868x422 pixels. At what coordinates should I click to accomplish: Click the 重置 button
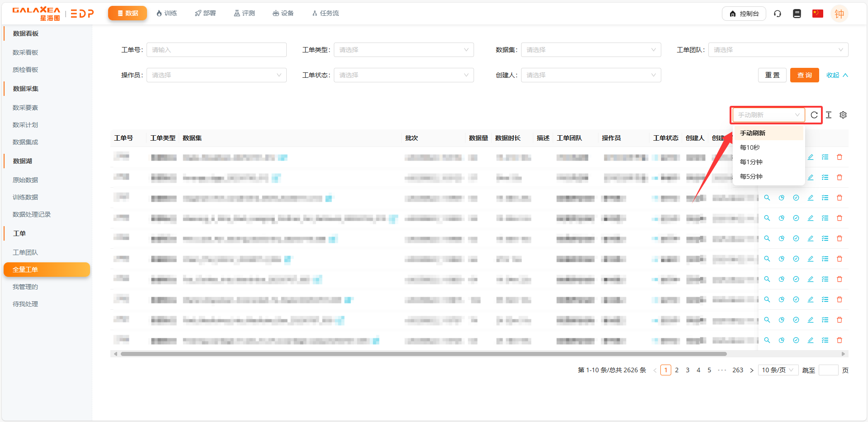pyautogui.click(x=772, y=75)
